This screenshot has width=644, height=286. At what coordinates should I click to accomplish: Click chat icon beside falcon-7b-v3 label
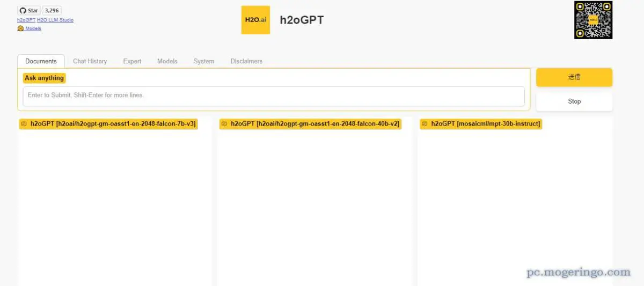24,124
